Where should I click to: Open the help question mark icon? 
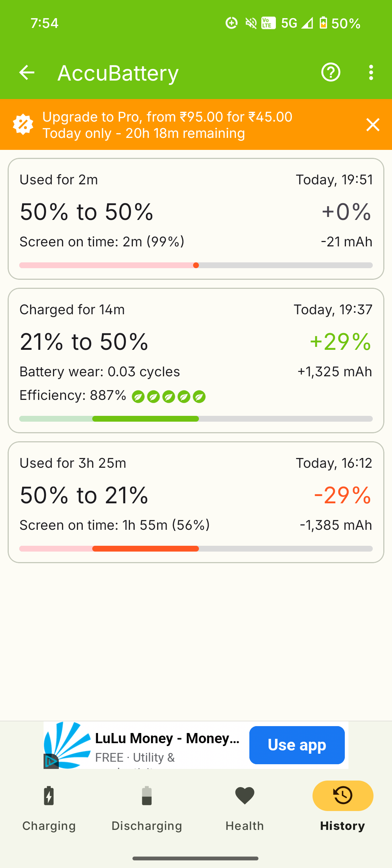click(330, 73)
